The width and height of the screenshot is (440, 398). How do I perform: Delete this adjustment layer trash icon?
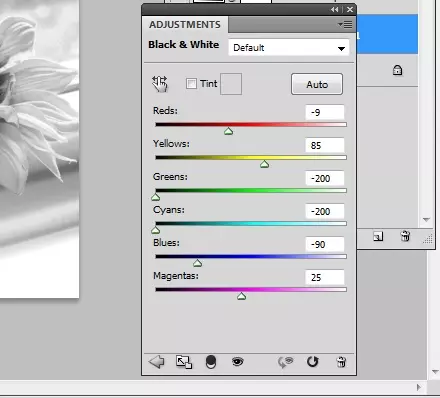[x=341, y=362]
